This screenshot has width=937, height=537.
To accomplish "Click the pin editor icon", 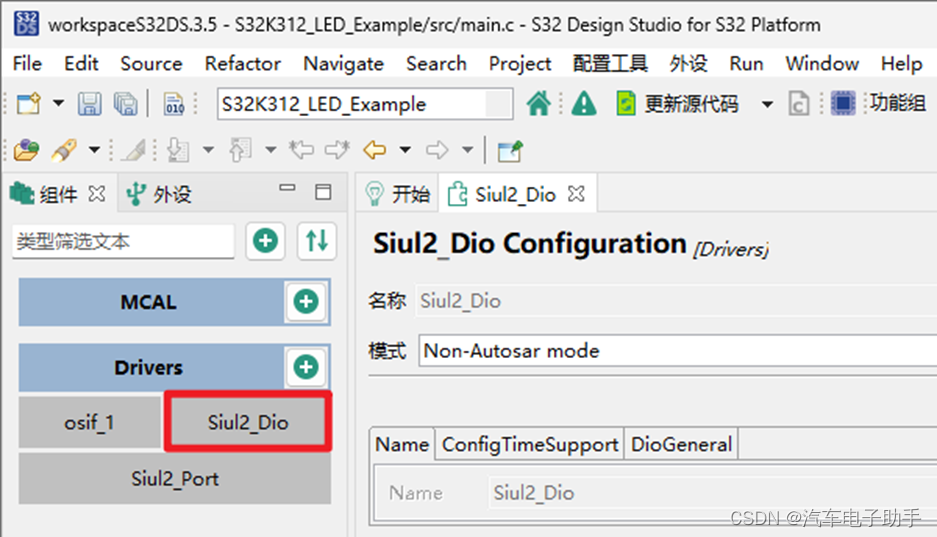I will [x=510, y=151].
